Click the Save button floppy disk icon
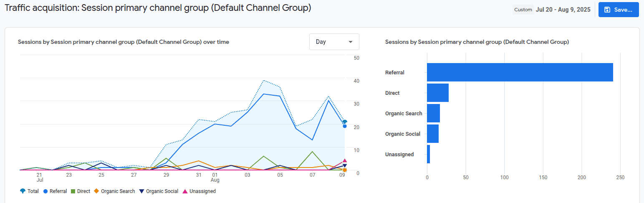This screenshot has width=644, height=203. (x=607, y=10)
